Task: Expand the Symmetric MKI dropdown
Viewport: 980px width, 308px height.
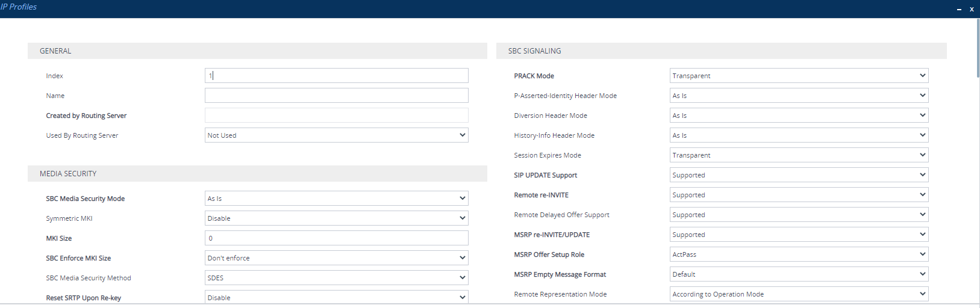Action: click(x=336, y=218)
